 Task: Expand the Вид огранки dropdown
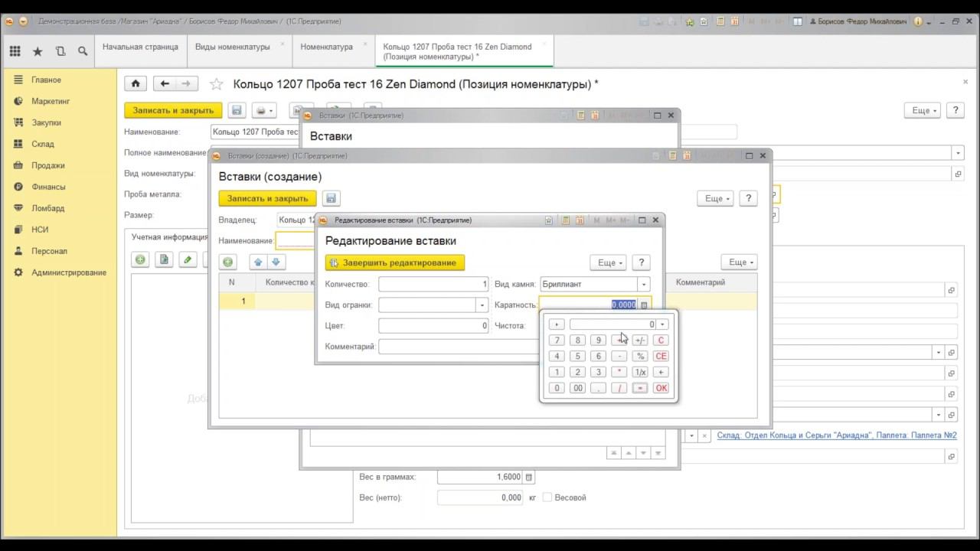pos(482,305)
